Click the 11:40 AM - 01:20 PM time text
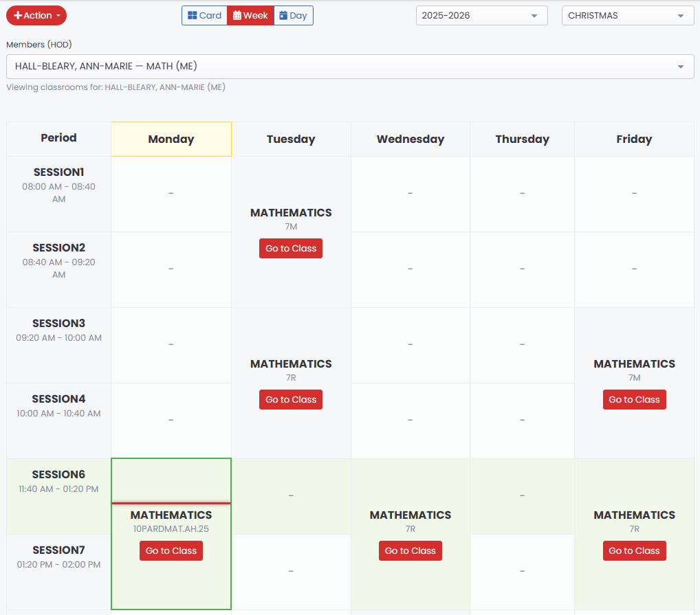This screenshot has height=615, width=700. pos(58,489)
